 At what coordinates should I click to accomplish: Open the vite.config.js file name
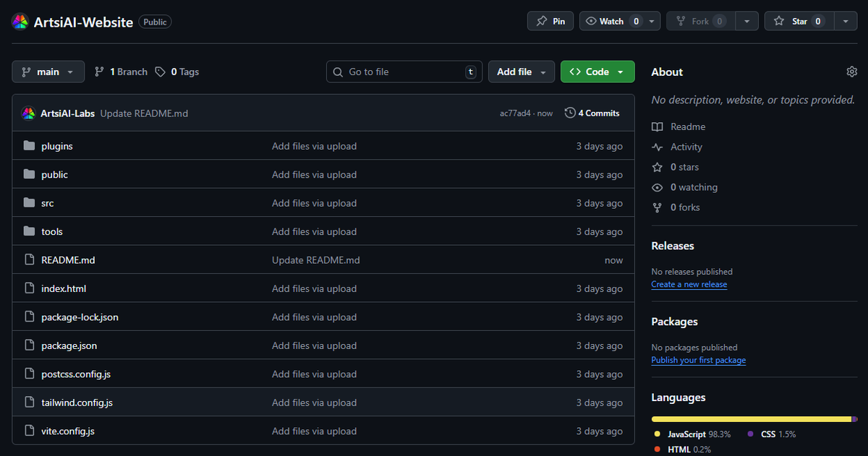(x=68, y=431)
